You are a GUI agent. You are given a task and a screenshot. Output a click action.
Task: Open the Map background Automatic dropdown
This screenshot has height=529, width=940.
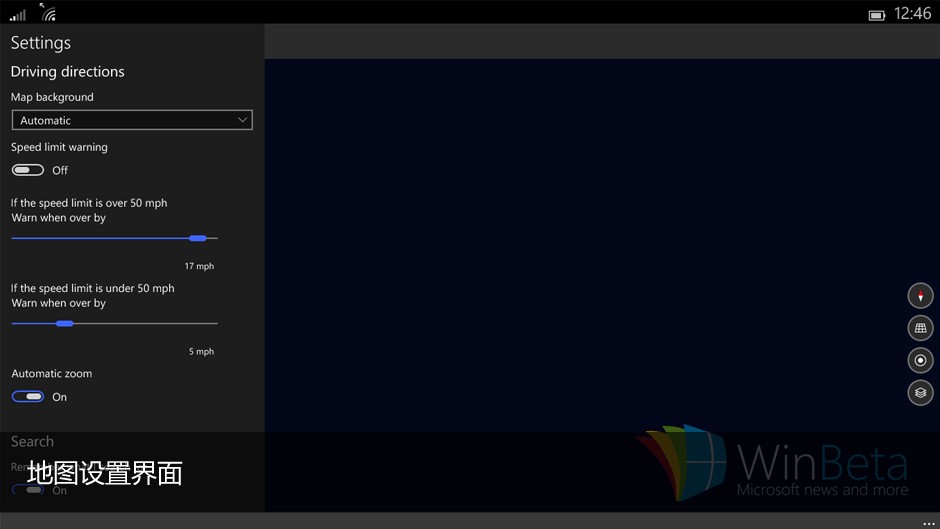[x=132, y=120]
